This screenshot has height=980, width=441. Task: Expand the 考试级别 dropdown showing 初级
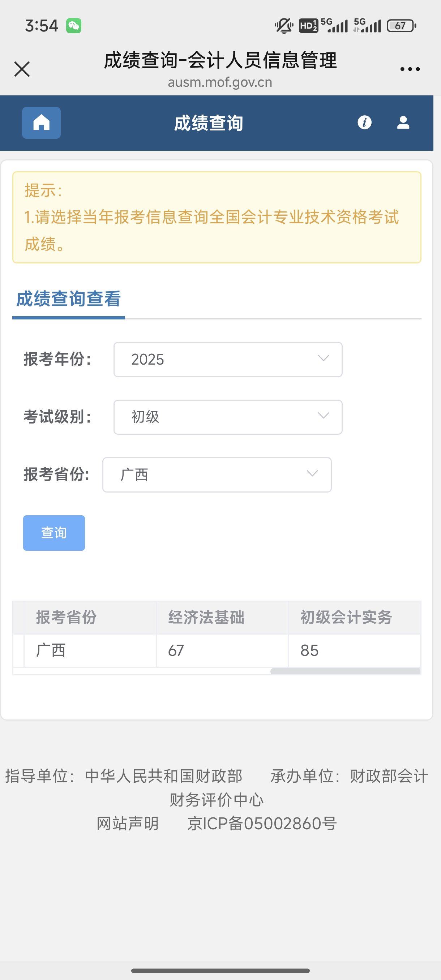point(228,417)
